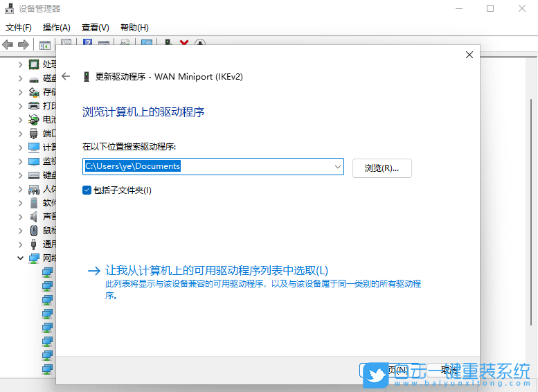The width and height of the screenshot is (538, 392).
Task: Click the USB controller category icon (通用)
Action: point(34,244)
